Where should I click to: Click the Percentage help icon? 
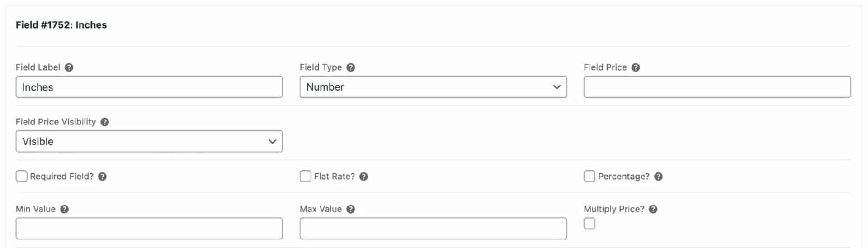(x=658, y=177)
